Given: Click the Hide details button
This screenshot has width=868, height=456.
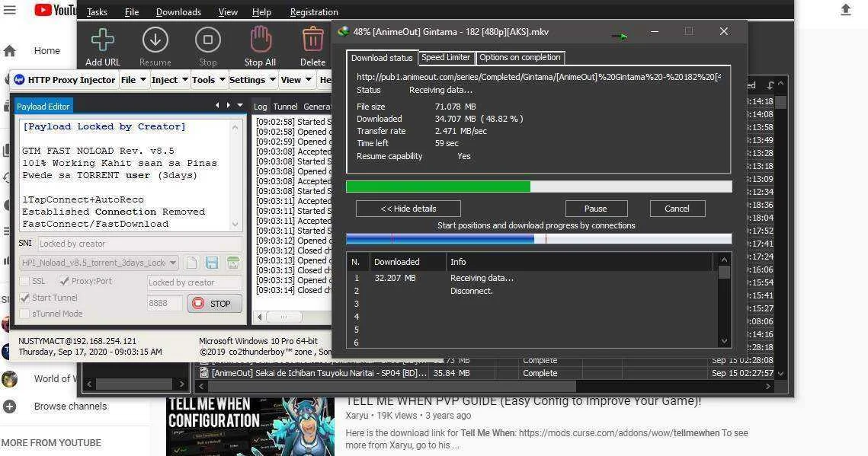Looking at the screenshot, I should 408,209.
